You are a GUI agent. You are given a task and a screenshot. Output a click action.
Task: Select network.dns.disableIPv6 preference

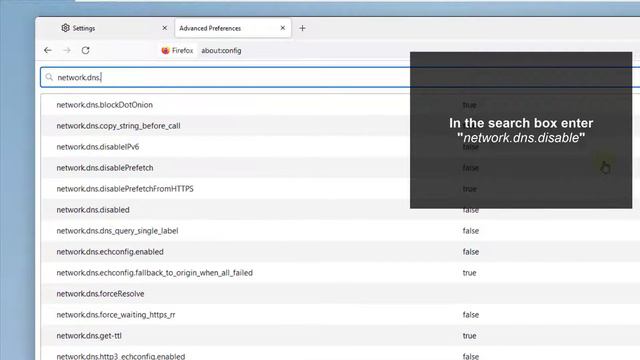point(98,147)
